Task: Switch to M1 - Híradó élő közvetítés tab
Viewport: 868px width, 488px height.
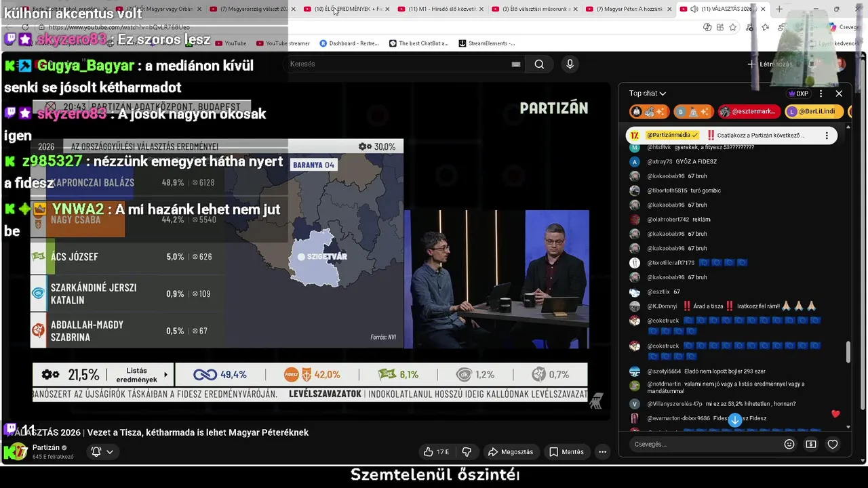Action: pyautogui.click(x=440, y=9)
